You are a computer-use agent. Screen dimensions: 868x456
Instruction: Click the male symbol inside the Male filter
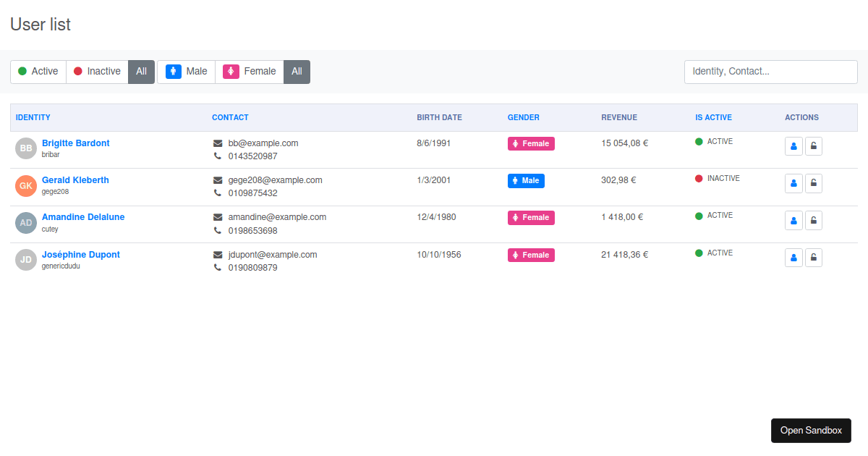[174, 71]
